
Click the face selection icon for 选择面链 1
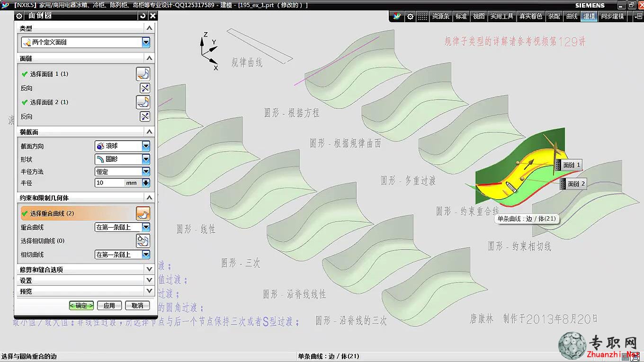[x=143, y=74]
